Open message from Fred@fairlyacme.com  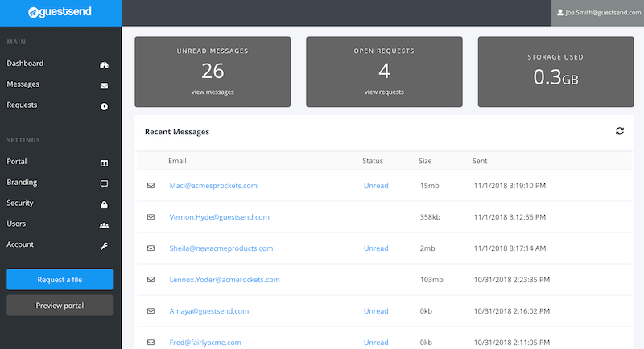point(205,343)
